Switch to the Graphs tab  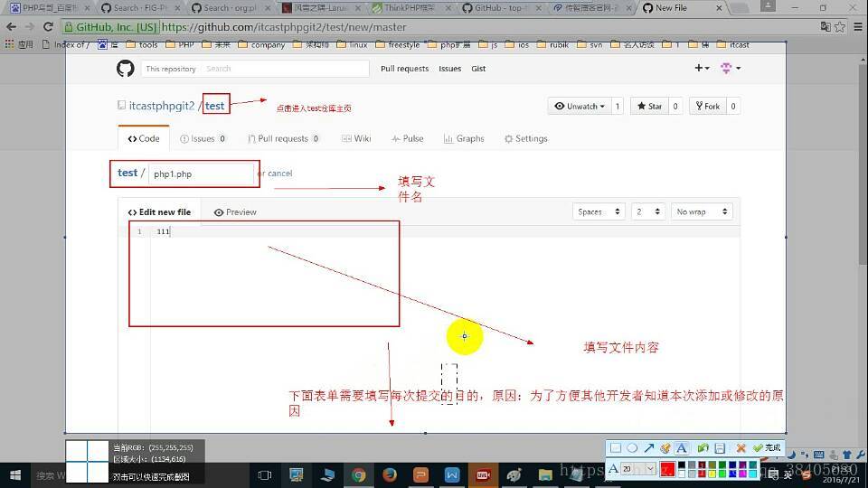pyautogui.click(x=464, y=138)
